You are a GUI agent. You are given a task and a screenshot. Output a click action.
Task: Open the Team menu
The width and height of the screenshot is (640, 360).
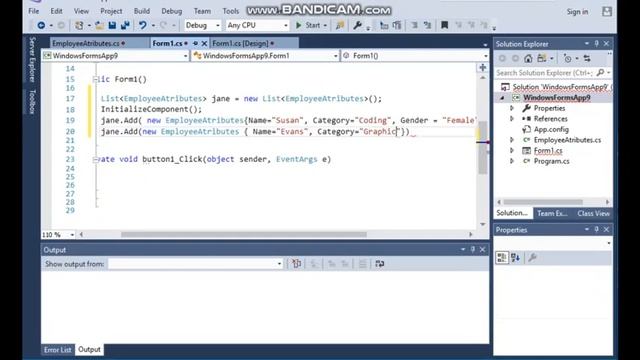click(202, 11)
